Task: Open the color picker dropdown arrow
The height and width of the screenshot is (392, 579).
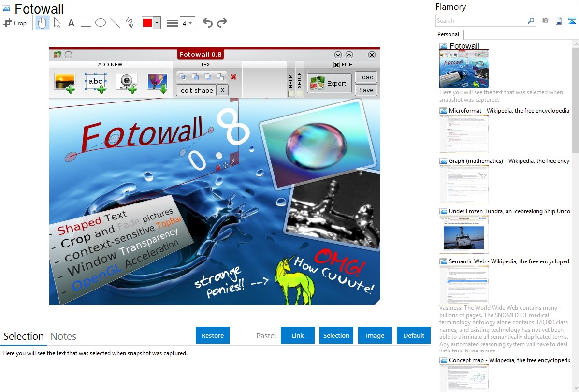Action: [x=157, y=23]
